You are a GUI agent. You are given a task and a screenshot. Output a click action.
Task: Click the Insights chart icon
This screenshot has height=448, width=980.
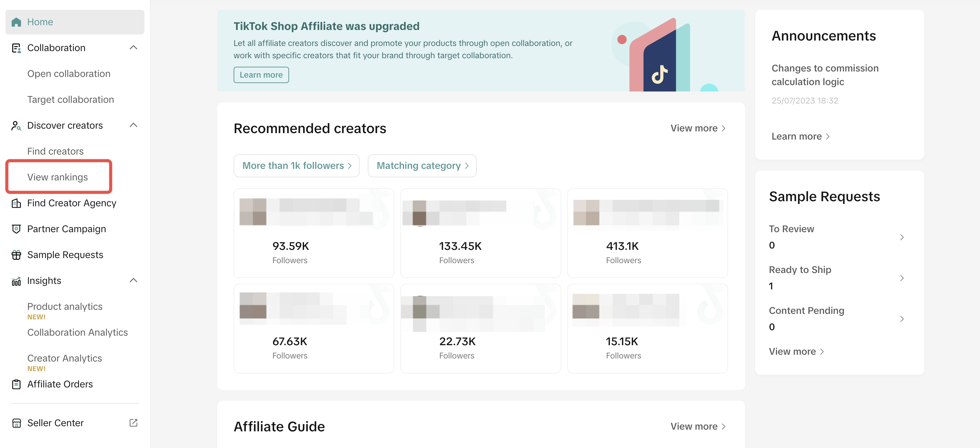(16, 281)
